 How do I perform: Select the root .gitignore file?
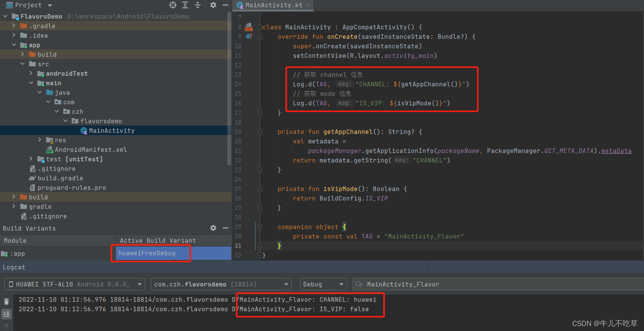[x=48, y=216]
